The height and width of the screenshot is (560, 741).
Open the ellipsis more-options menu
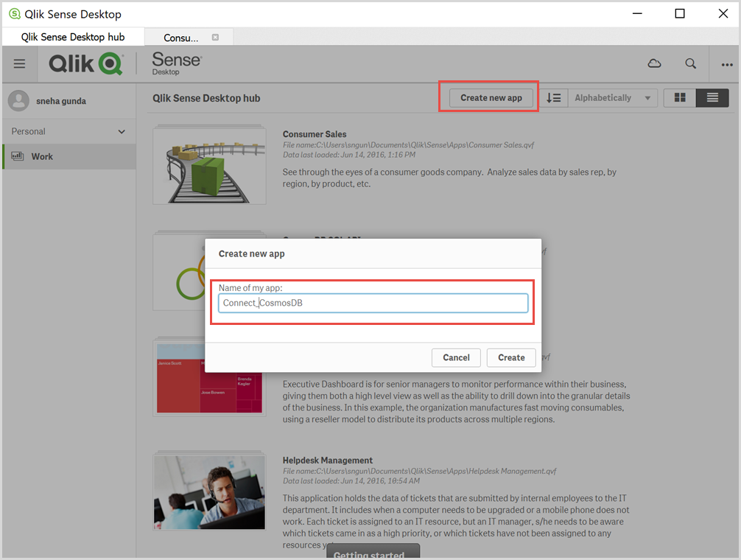[726, 64]
